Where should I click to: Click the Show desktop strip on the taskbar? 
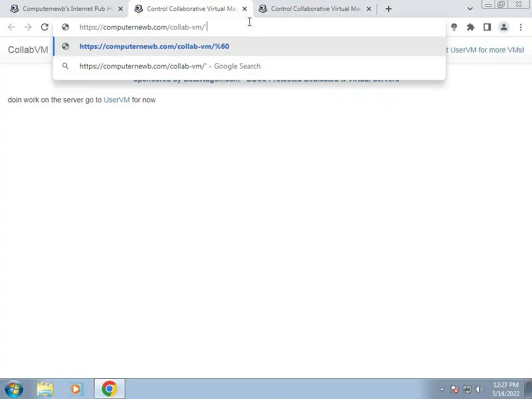tap(528, 389)
